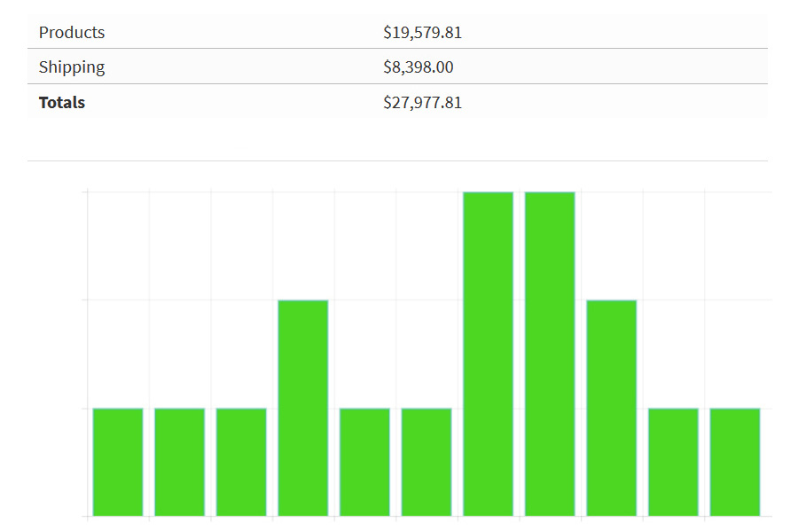Click the Shipping row label
This screenshot has height=532, width=798.
[x=72, y=67]
